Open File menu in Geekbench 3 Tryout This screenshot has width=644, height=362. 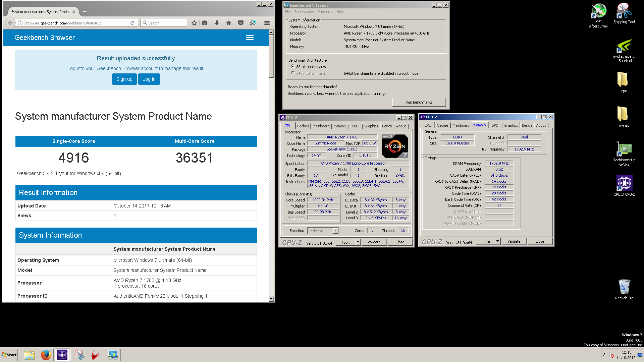[288, 12]
